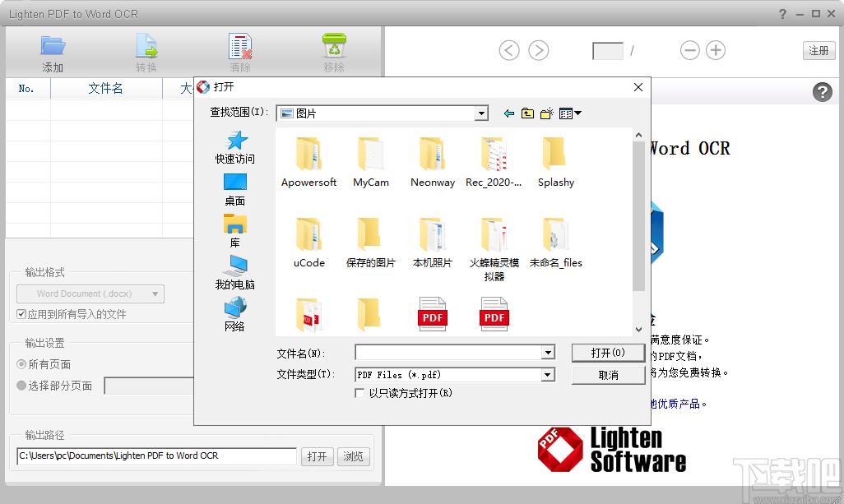Select the Apowersoft folder
844x504 pixels.
309,161
